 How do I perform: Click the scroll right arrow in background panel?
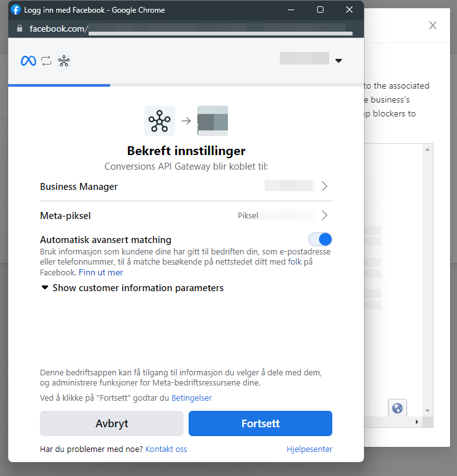(x=417, y=422)
